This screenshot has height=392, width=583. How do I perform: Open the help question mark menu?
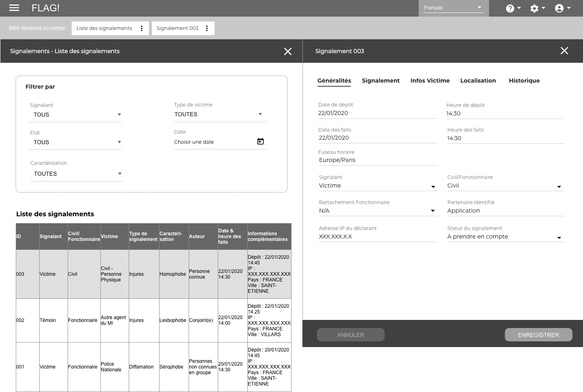(513, 8)
